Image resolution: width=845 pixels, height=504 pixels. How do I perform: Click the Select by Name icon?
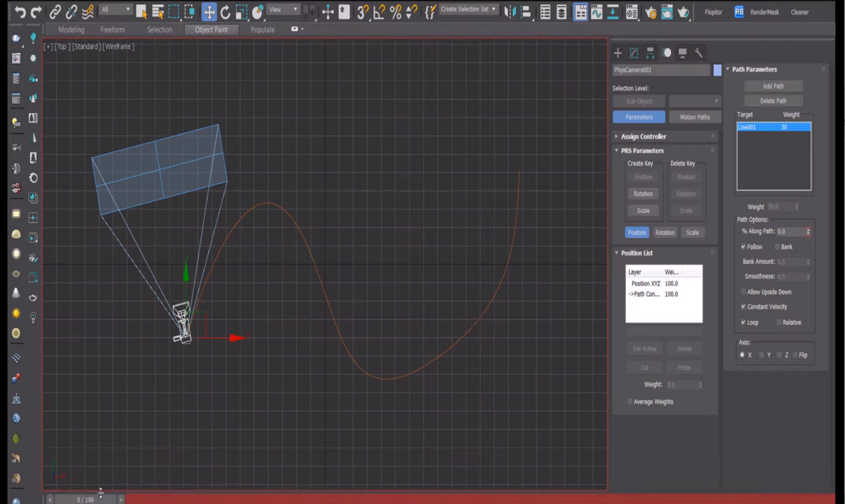[158, 11]
